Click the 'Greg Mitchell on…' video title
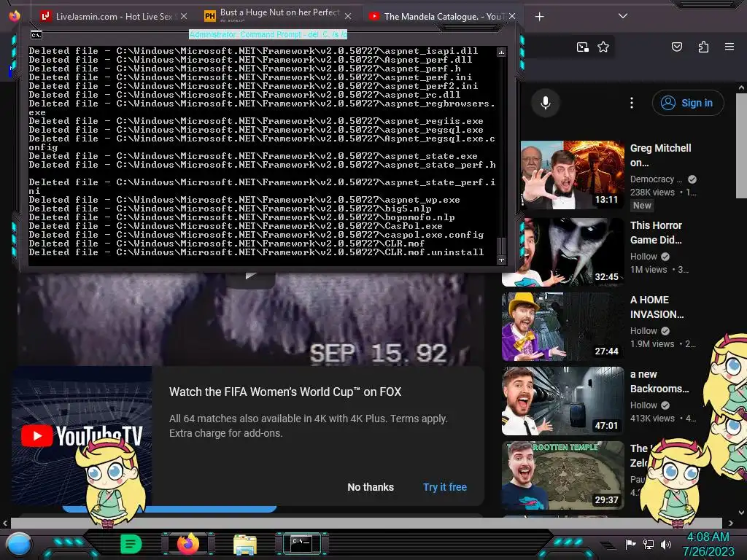Screen dimensions: 747x560 (660, 155)
